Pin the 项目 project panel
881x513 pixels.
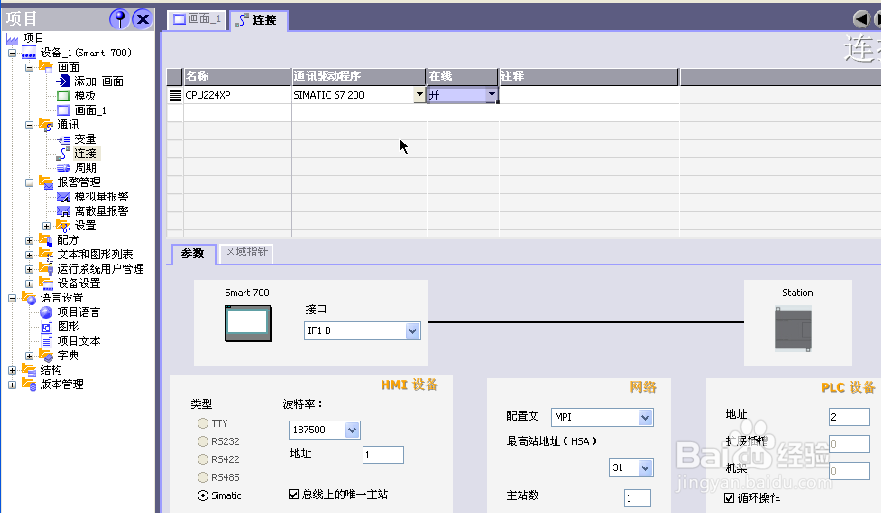(119, 19)
